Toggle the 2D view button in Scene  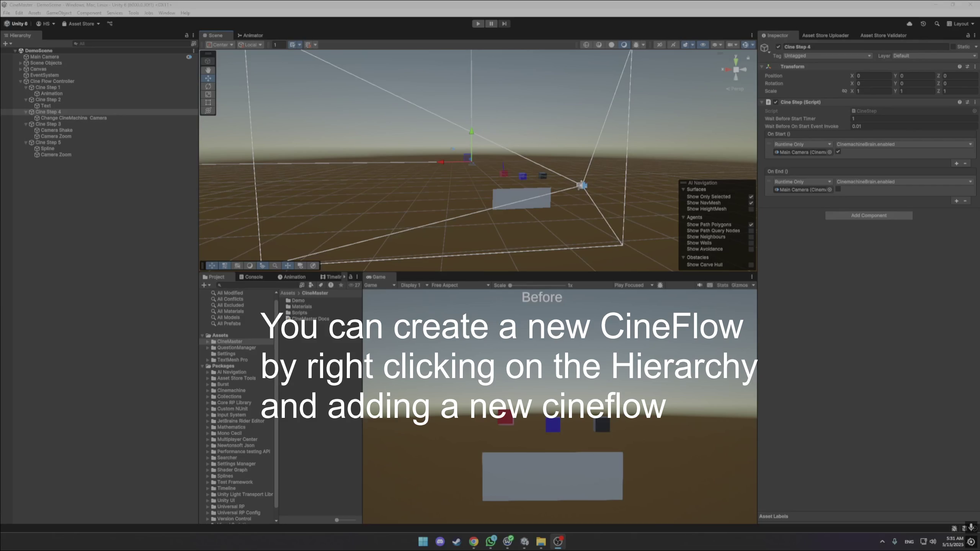660,45
